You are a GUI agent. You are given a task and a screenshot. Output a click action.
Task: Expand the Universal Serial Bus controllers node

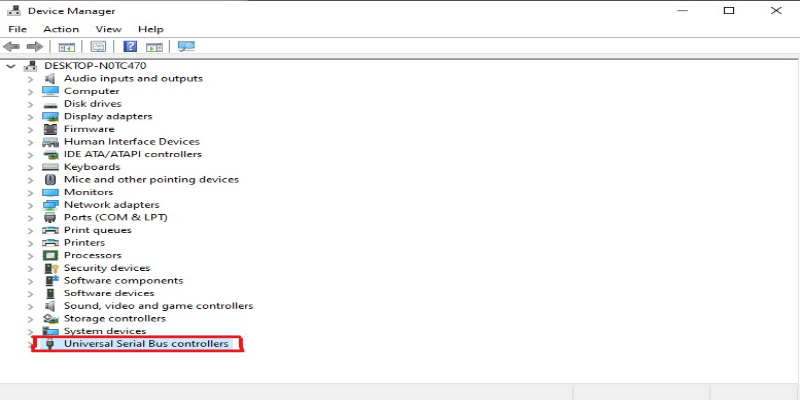tap(31, 344)
